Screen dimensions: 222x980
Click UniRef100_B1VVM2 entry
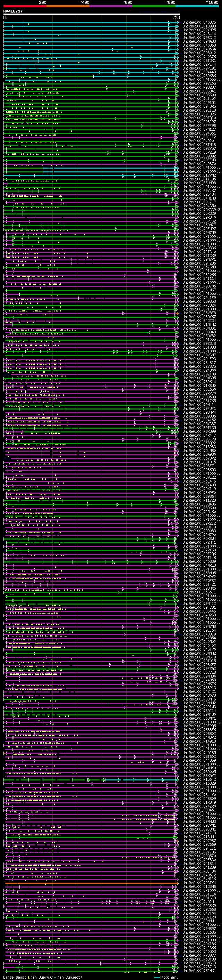click(199, 175)
